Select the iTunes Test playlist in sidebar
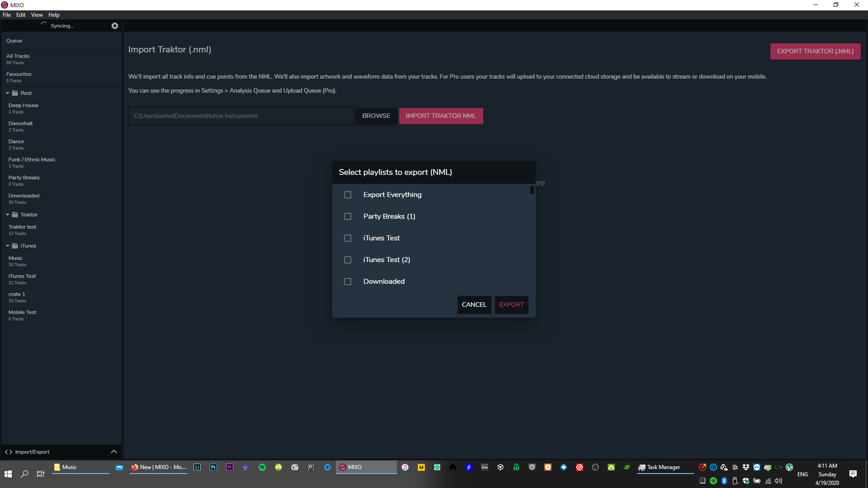868x488 pixels. [x=62, y=279]
